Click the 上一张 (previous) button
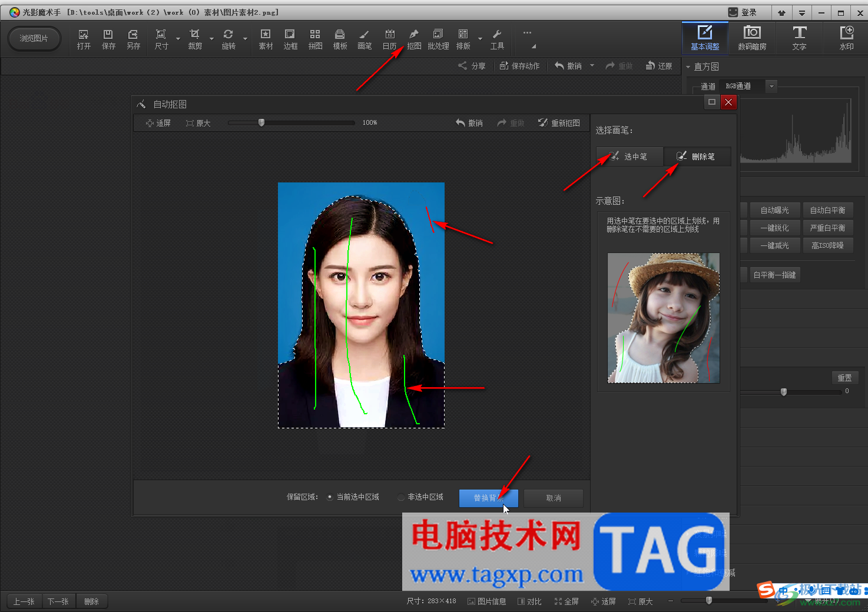The height and width of the screenshot is (612, 868). [24, 601]
